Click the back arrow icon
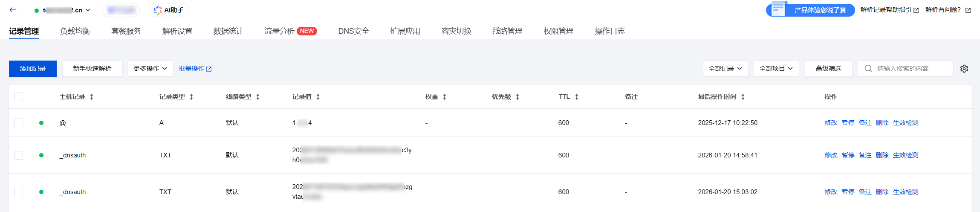The height and width of the screenshot is (212, 980). [13, 10]
